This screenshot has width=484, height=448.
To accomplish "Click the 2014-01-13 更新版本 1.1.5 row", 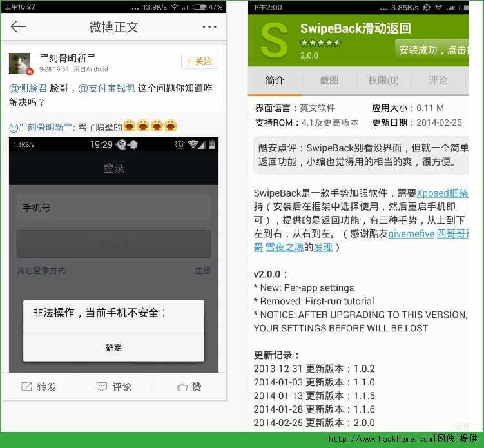I will pyautogui.click(x=315, y=396).
